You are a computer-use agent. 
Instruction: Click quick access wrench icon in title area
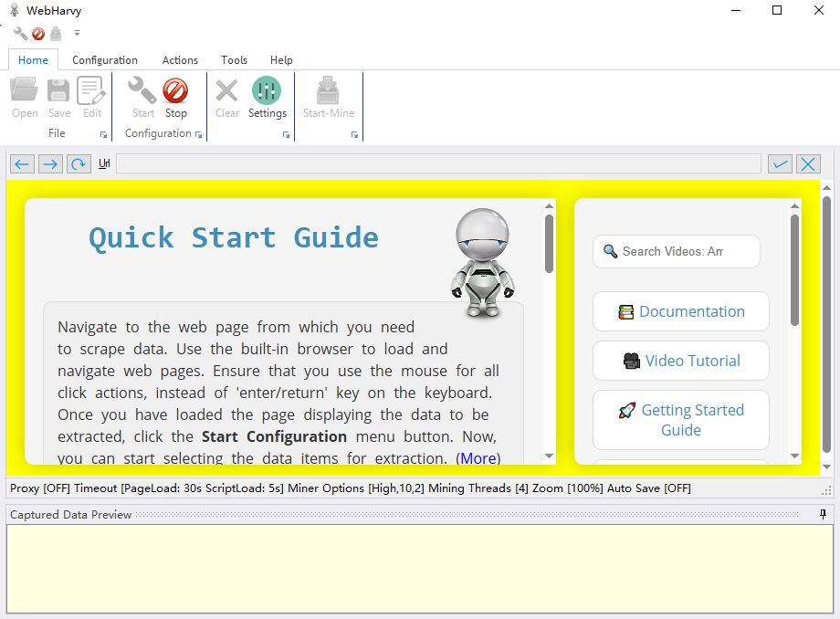click(20, 34)
